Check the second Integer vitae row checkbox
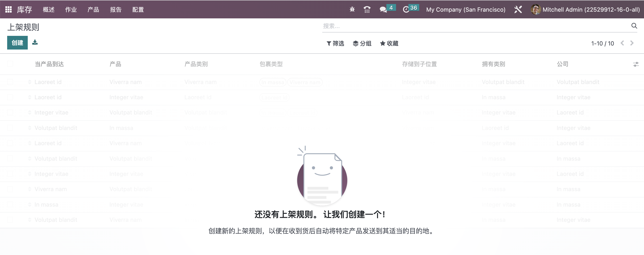This screenshot has height=255, width=644. [x=10, y=174]
